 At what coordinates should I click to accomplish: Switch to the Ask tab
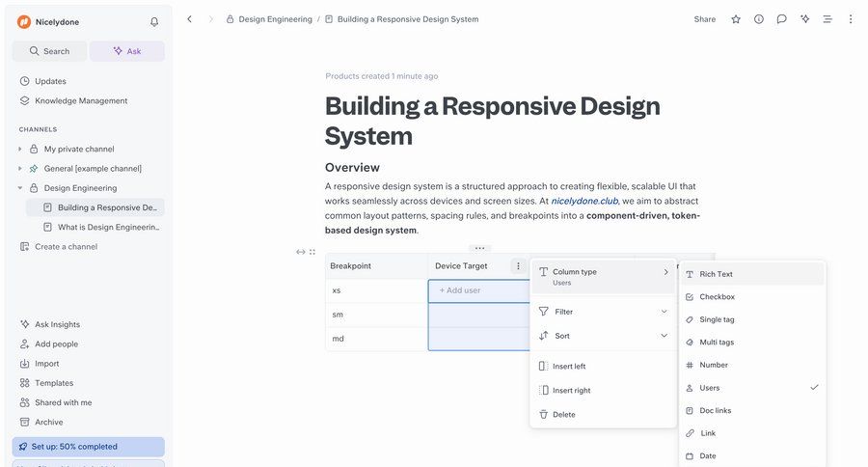[126, 51]
